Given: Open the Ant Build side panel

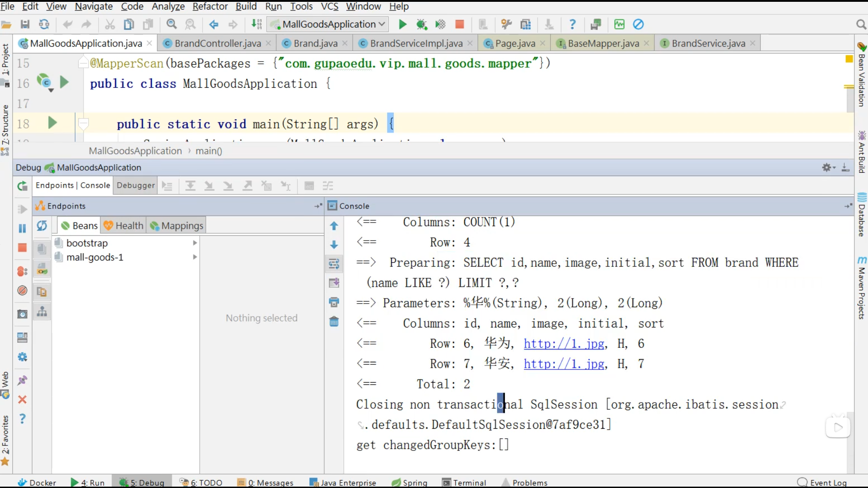Looking at the screenshot, I should 862,152.
